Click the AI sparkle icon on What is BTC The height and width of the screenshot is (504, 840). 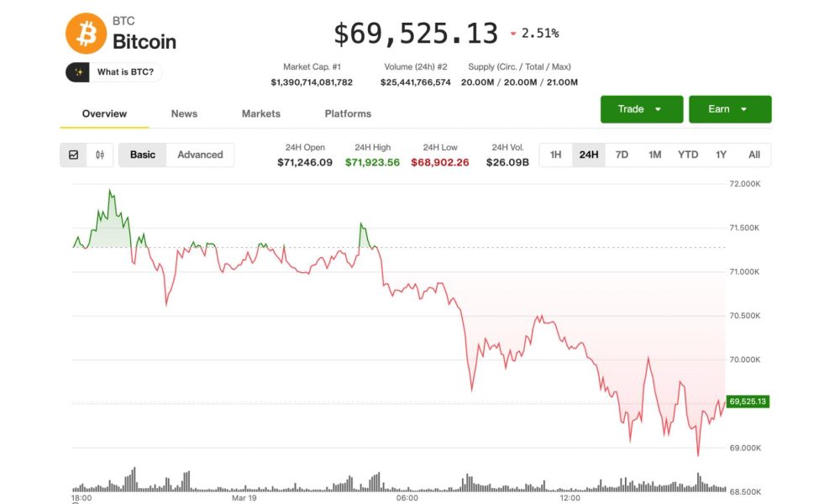(78, 72)
